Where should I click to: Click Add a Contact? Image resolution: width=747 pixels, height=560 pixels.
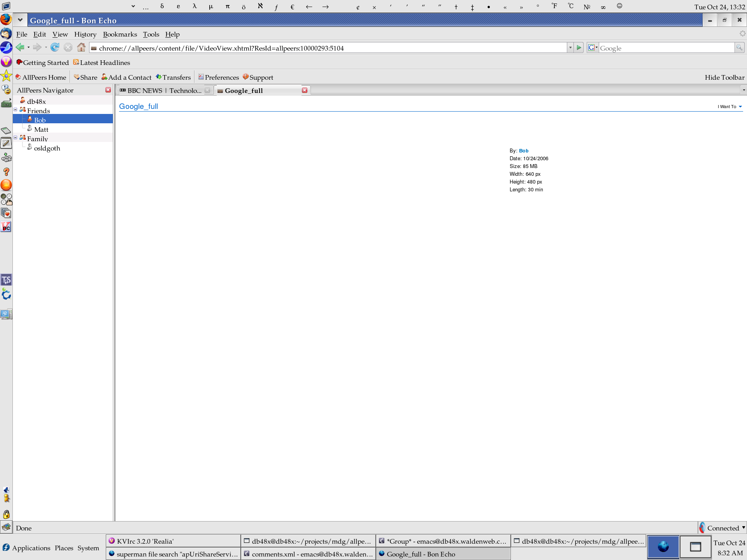coord(126,77)
